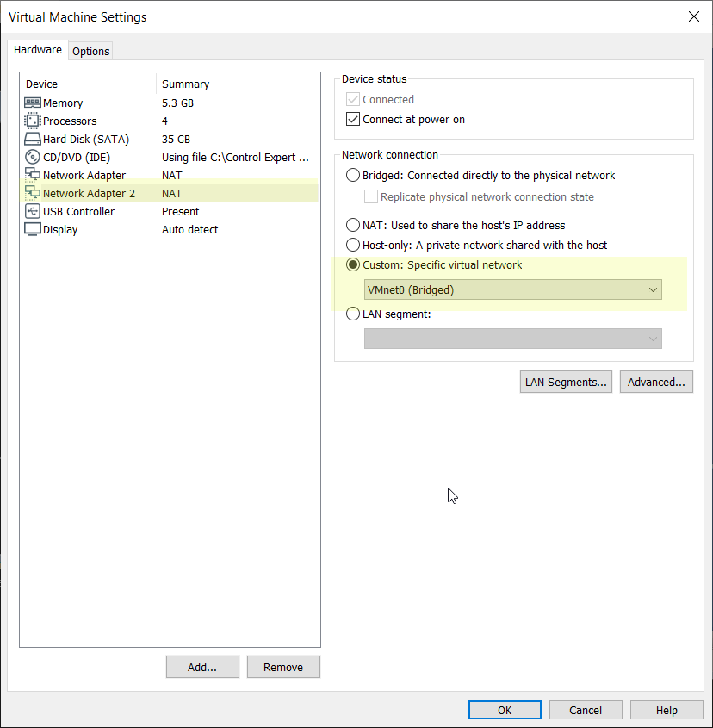Select the Memory row label
This screenshot has height=728, width=713.
(63, 103)
